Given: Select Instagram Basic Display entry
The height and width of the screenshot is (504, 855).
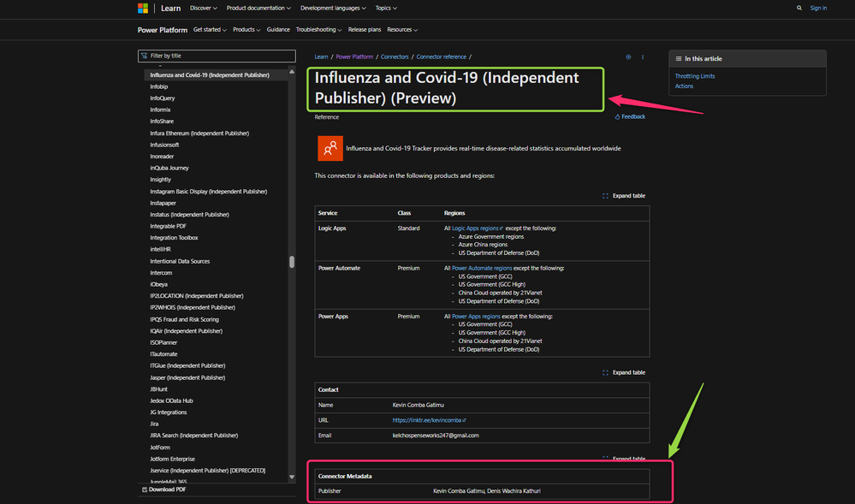Looking at the screenshot, I should 208,192.
